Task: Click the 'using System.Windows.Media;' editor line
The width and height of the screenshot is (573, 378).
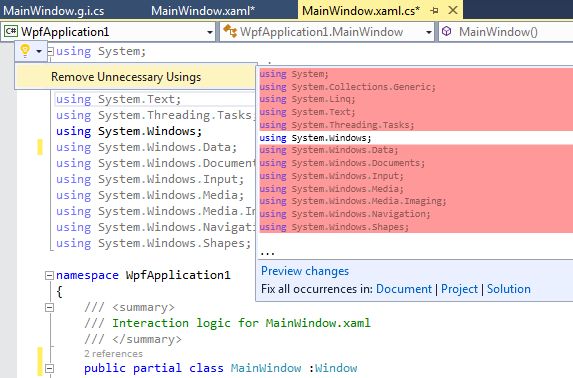Action: point(150,195)
